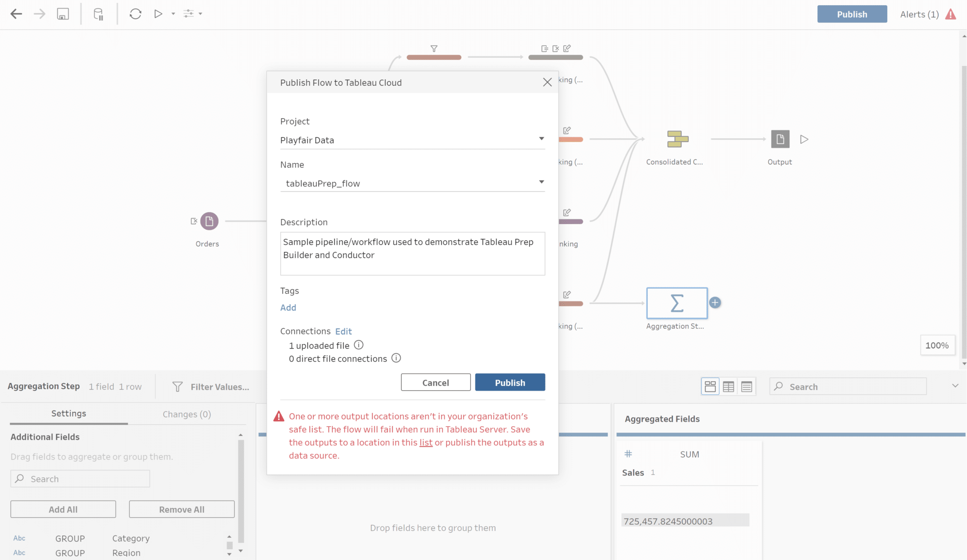The image size is (967, 560).
Task: Expand the Name dropdown for tableauPrep_flow
Action: point(541,182)
